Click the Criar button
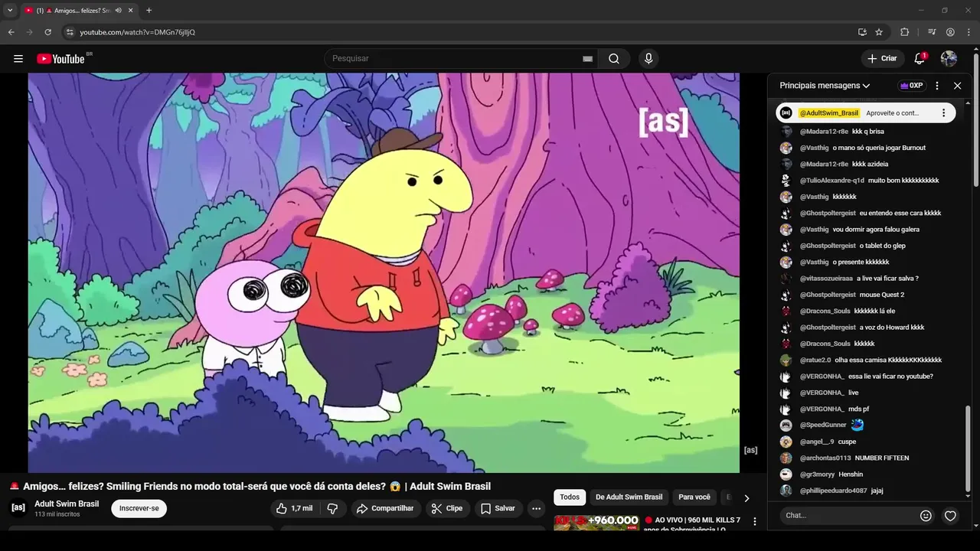The image size is (980, 551). pos(882,59)
